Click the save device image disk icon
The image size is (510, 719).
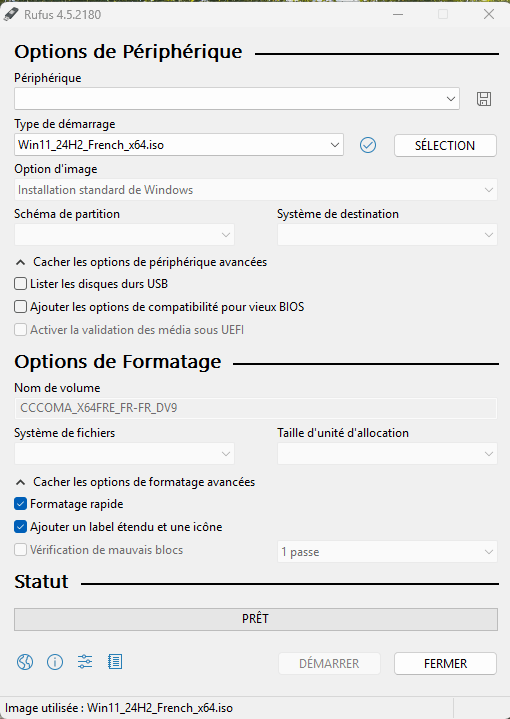tap(484, 99)
